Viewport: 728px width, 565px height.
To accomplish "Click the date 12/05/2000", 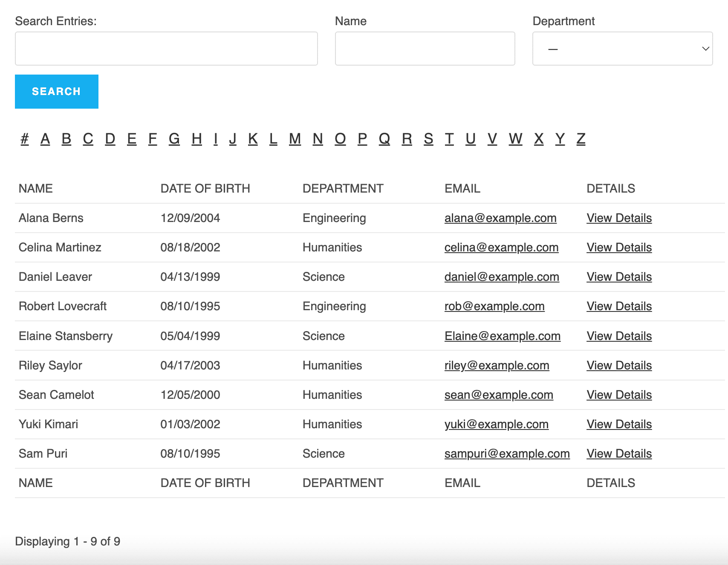I will (190, 395).
